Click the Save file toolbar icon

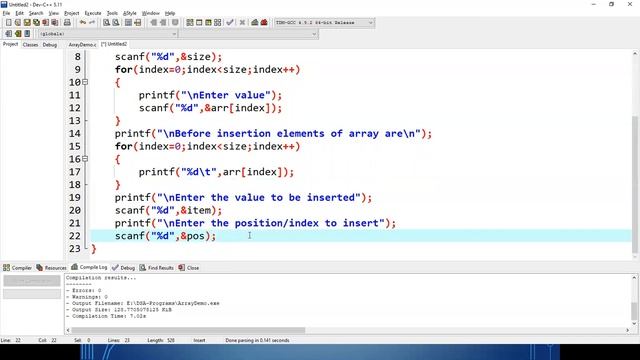[x=27, y=22]
